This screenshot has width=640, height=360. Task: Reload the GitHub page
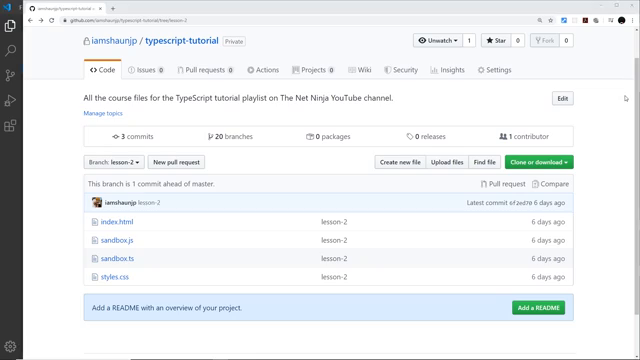pyautogui.click(x=51, y=20)
